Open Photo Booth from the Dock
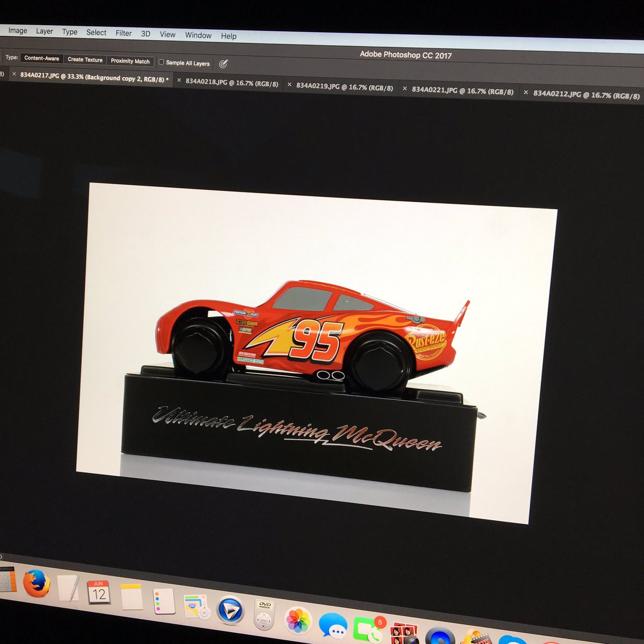The width and height of the screenshot is (644, 644). pos(405,633)
